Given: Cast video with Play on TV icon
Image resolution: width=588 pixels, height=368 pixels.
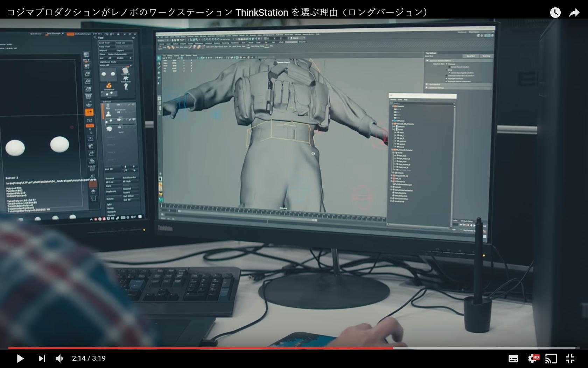Looking at the screenshot, I should (551, 358).
